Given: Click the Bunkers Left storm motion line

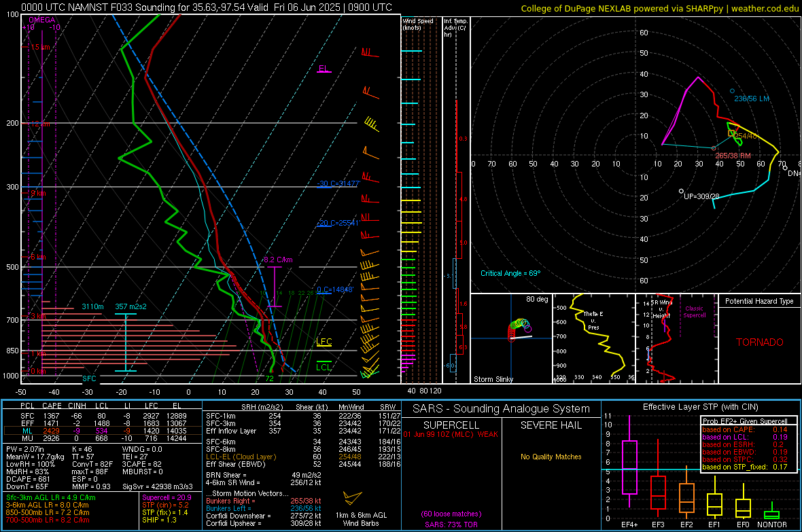Looking at the screenshot, I should [264, 508].
